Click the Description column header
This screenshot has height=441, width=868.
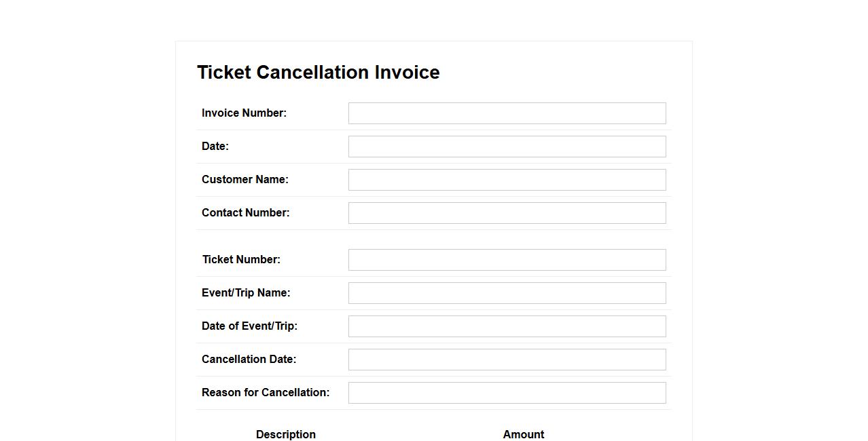coord(285,434)
